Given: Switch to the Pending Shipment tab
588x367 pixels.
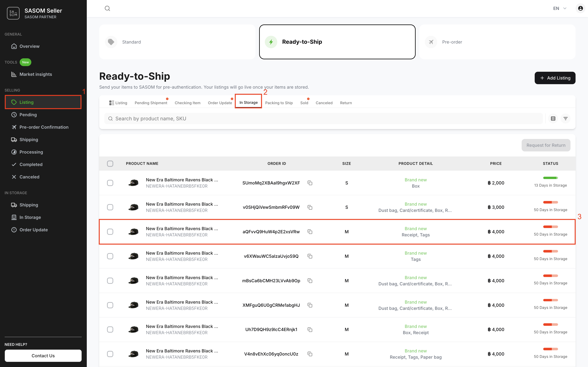Looking at the screenshot, I should 151,103.
